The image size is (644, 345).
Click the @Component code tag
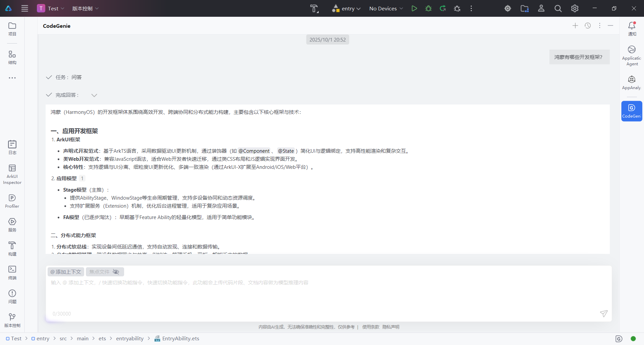pyautogui.click(x=254, y=151)
